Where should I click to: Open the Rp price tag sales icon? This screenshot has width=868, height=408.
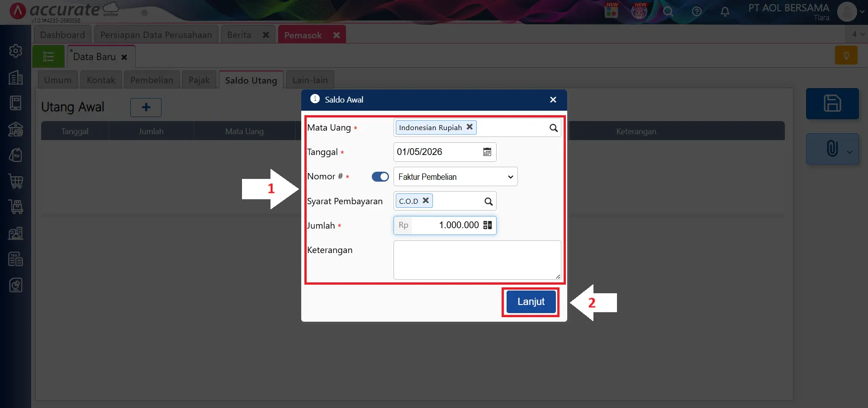tap(16, 155)
